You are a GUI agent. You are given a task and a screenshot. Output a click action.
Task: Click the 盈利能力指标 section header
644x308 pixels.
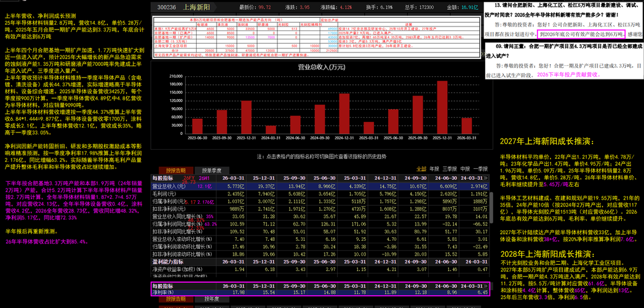(x=167, y=262)
